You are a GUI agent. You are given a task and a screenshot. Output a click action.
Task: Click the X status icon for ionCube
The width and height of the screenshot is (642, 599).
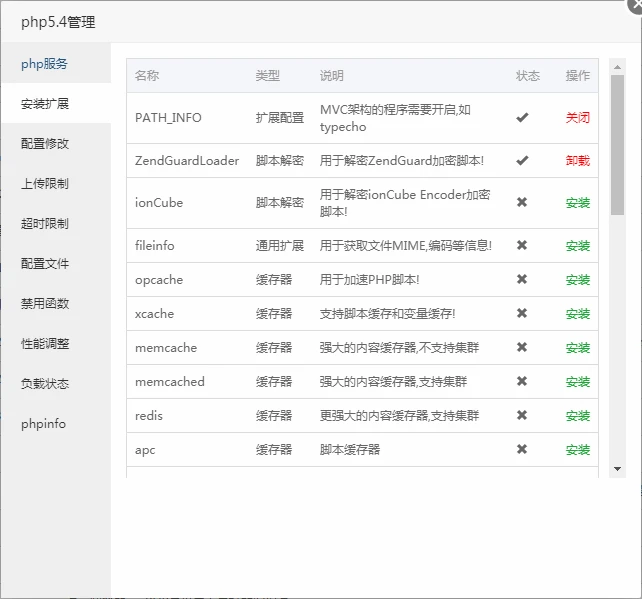coord(521,203)
